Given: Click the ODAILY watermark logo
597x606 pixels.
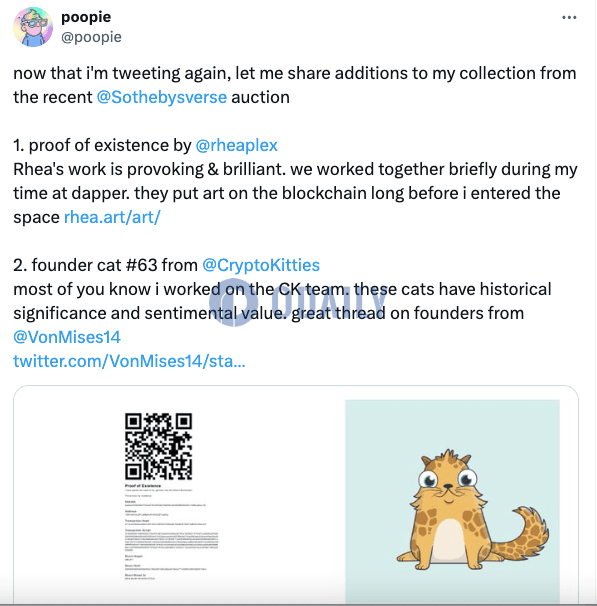Looking at the screenshot, I should (298, 302).
